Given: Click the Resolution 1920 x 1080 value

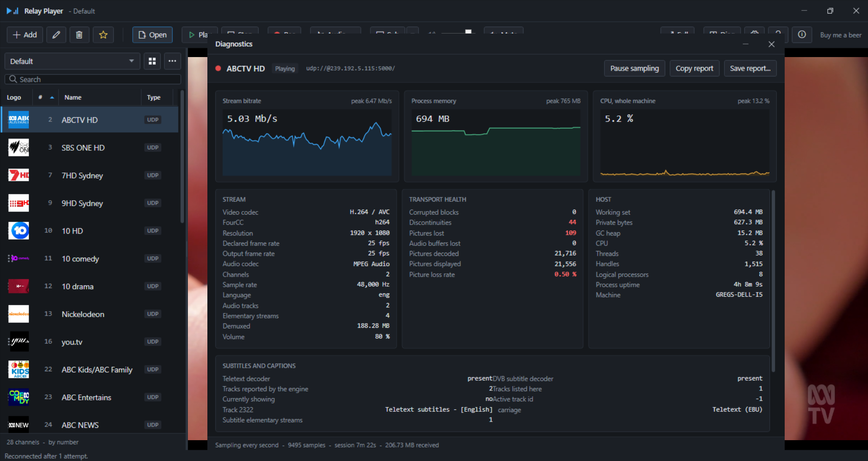Looking at the screenshot, I should coord(369,233).
